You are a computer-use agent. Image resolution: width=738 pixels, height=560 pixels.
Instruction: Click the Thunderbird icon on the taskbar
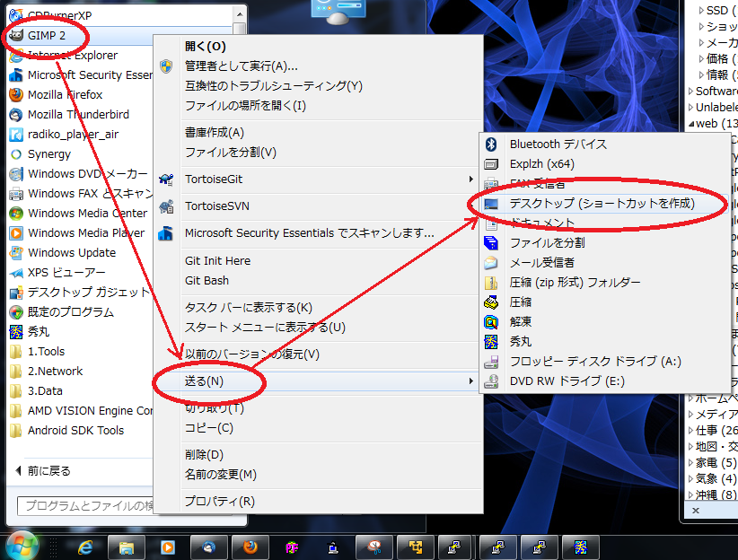(209, 547)
